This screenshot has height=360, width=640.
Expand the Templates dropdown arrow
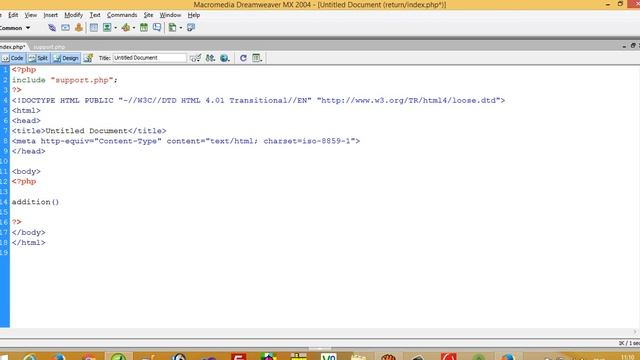point(181,28)
